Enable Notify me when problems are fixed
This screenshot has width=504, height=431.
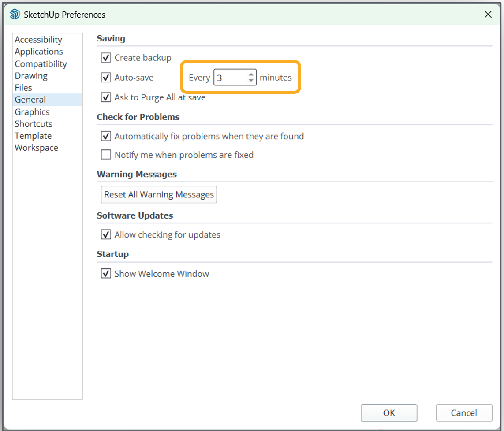[x=106, y=155]
